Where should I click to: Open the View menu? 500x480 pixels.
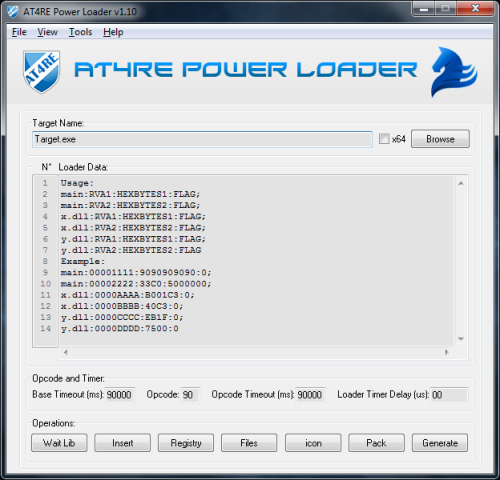coord(47,32)
